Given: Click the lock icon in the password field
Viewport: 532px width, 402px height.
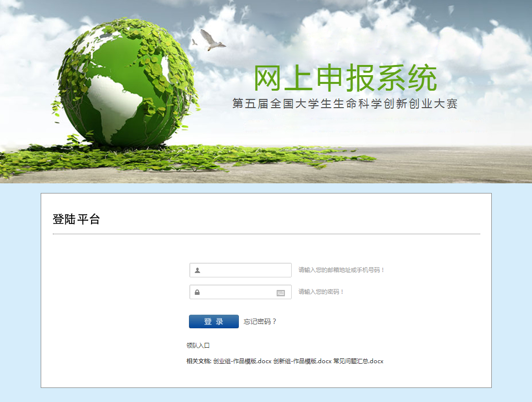Looking at the screenshot, I should click(x=197, y=292).
